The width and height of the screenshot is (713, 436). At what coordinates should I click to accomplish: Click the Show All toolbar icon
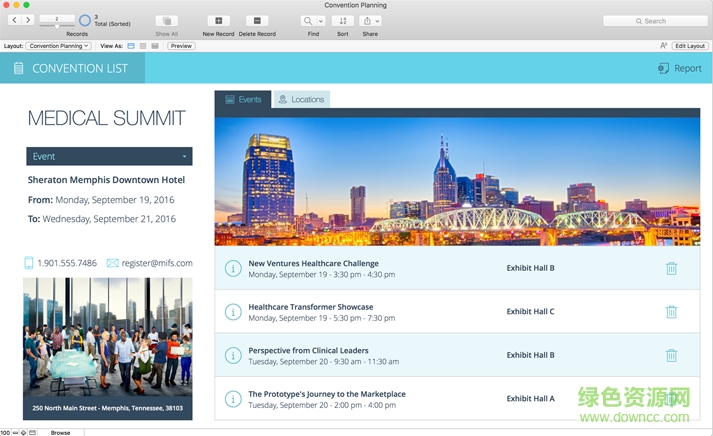[x=167, y=21]
